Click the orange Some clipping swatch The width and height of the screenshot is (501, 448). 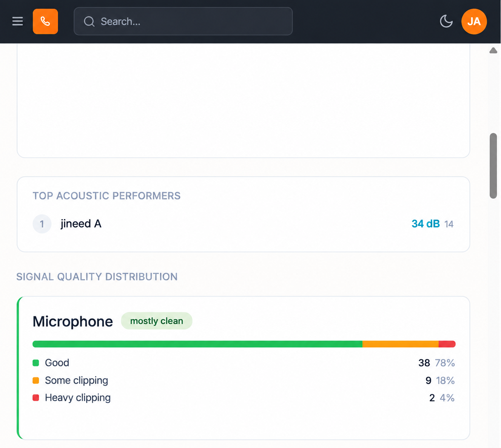tap(36, 380)
